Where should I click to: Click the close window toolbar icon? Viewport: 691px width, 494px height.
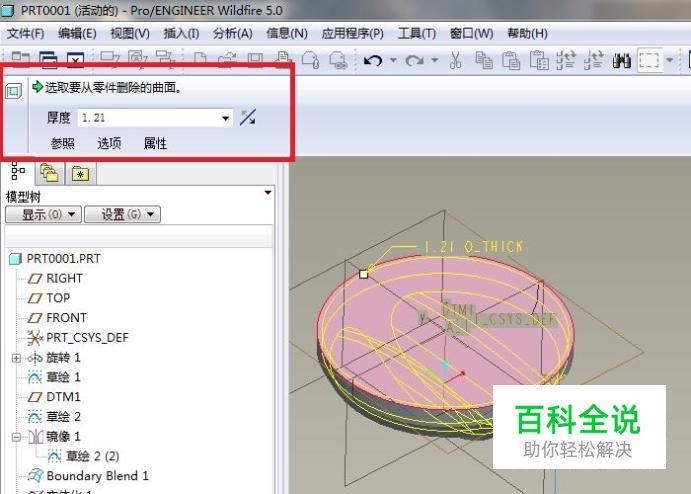(75, 60)
